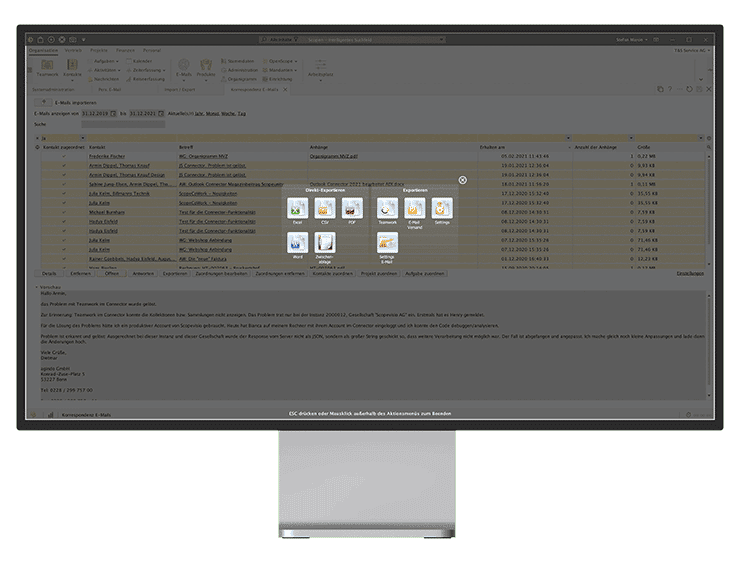Click the Projekt zuordnen button
This screenshot has width=740, height=563.
(x=379, y=274)
